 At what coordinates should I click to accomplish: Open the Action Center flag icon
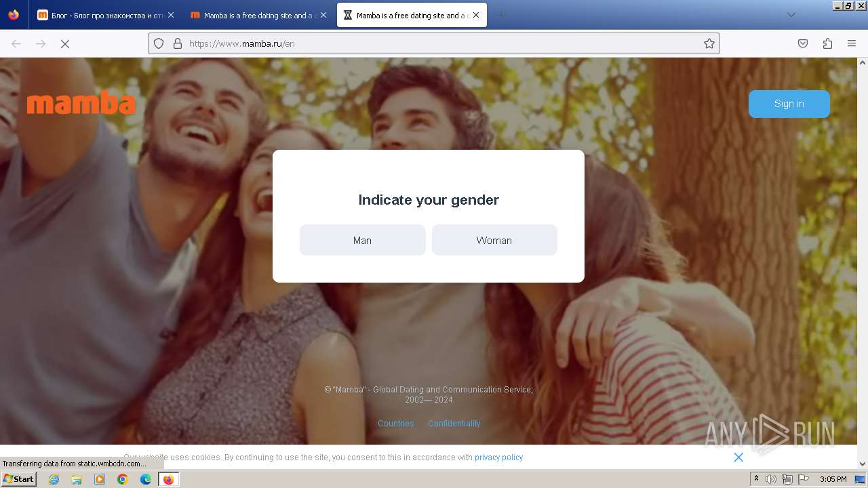coord(804,479)
